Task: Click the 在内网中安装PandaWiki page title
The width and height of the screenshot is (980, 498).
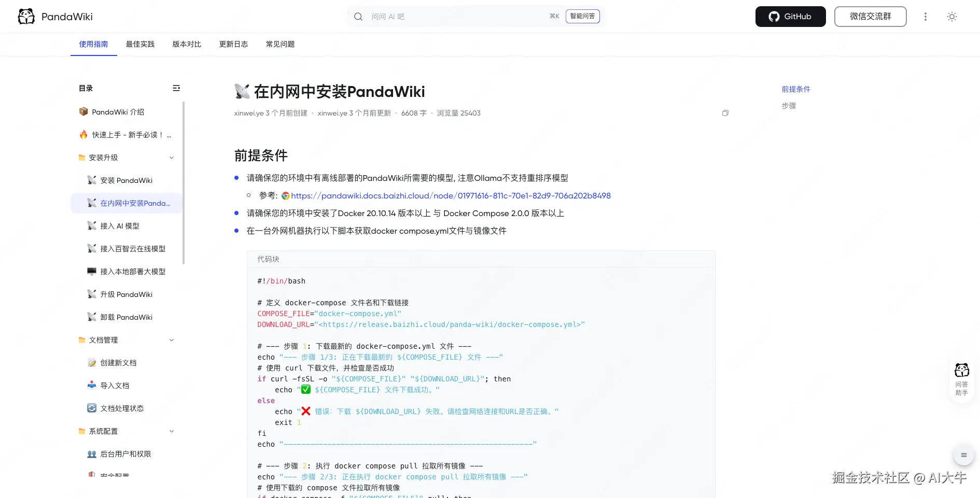Action: pos(339,92)
